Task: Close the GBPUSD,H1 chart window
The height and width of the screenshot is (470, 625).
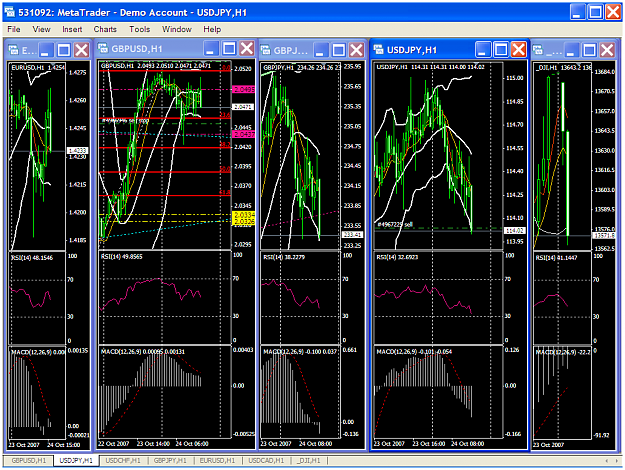Action: point(247,49)
